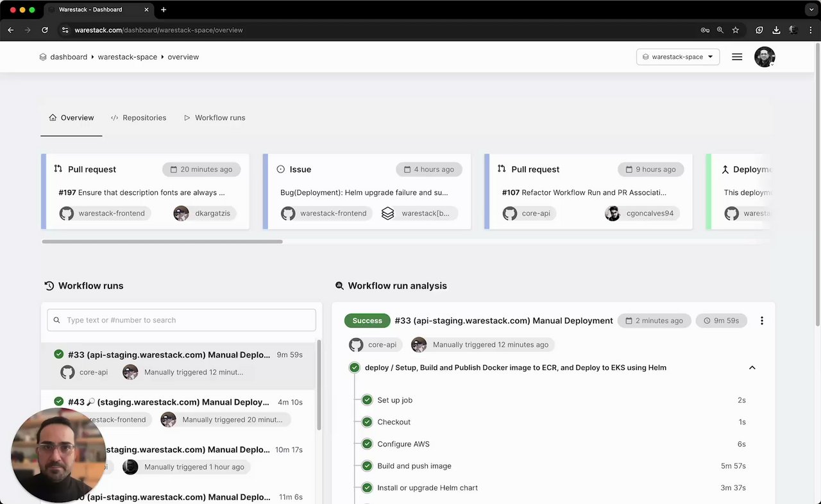The height and width of the screenshot is (504, 821).
Task: Click Manually triggered 1 hour ago chip
Action: [x=187, y=467]
